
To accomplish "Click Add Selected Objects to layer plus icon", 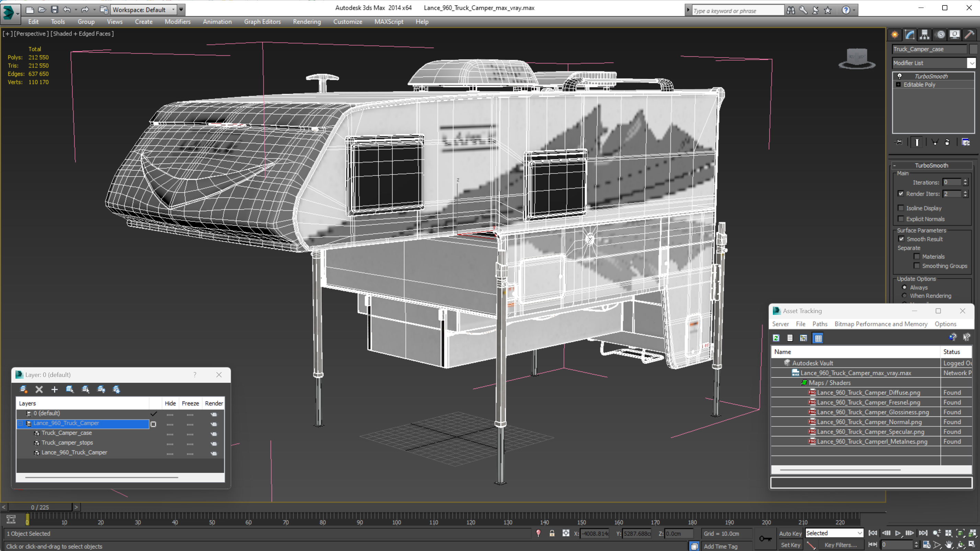I will 54,389.
